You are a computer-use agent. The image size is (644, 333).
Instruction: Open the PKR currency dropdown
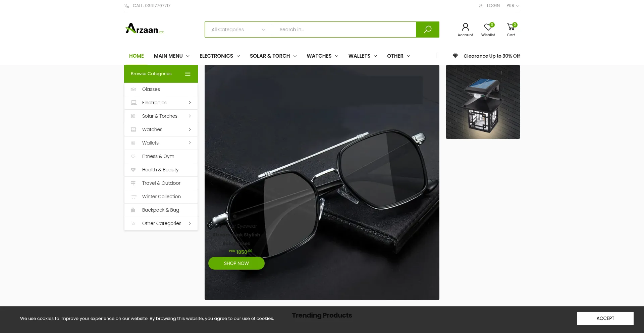point(513,6)
